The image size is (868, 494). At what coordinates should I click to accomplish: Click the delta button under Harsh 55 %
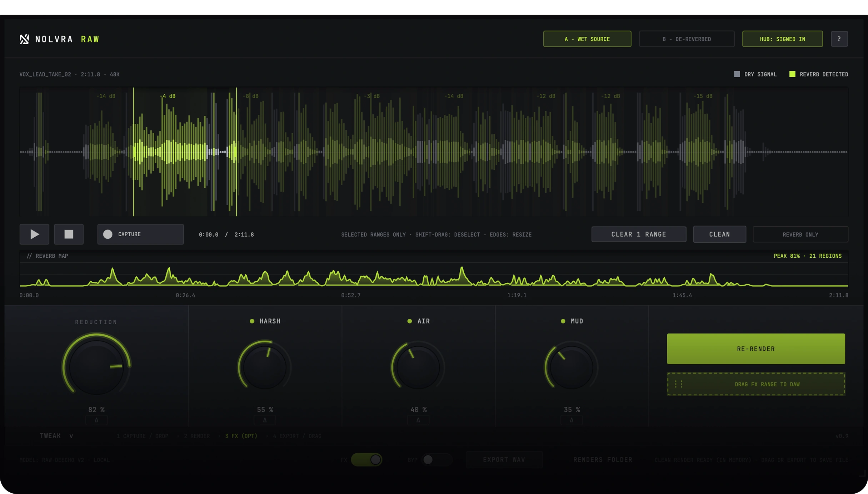[x=265, y=420]
